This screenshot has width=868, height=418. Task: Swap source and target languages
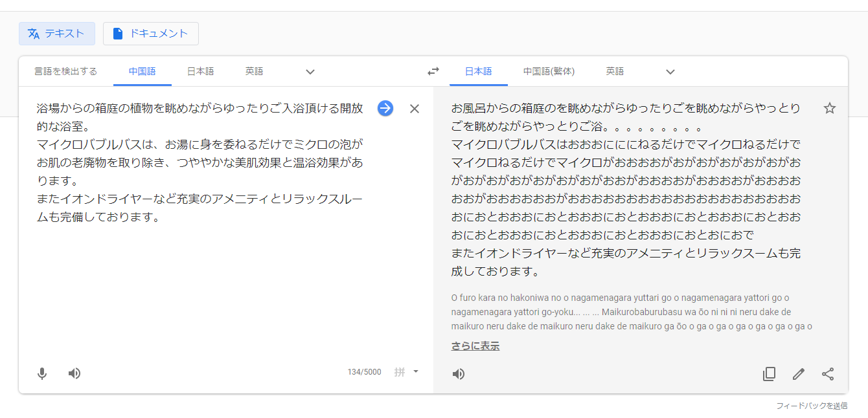pyautogui.click(x=433, y=72)
